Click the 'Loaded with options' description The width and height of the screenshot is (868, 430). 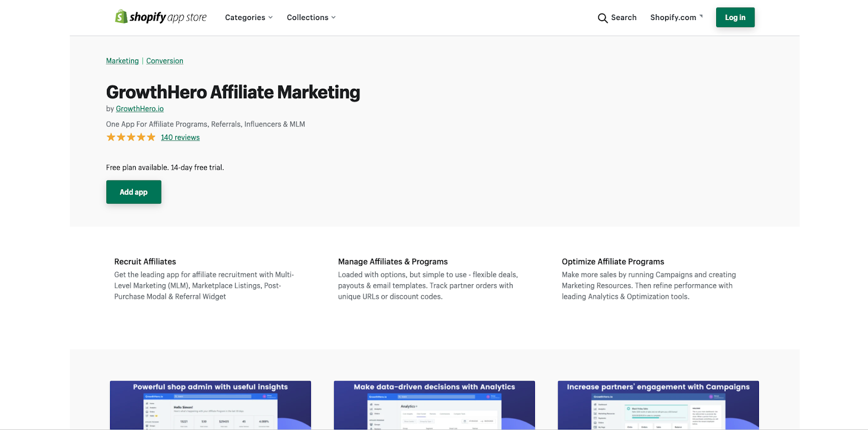(x=428, y=286)
